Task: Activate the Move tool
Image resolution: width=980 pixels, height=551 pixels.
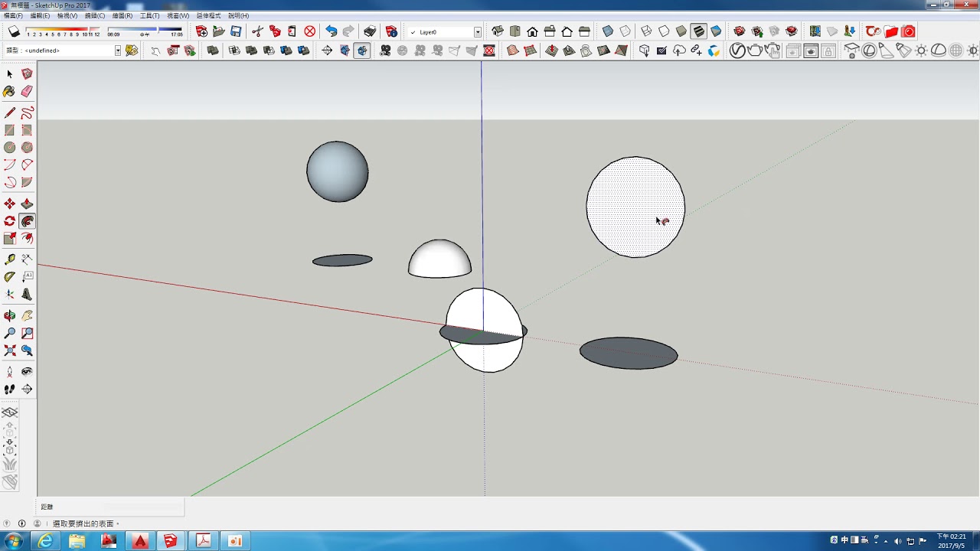Action: (x=9, y=204)
